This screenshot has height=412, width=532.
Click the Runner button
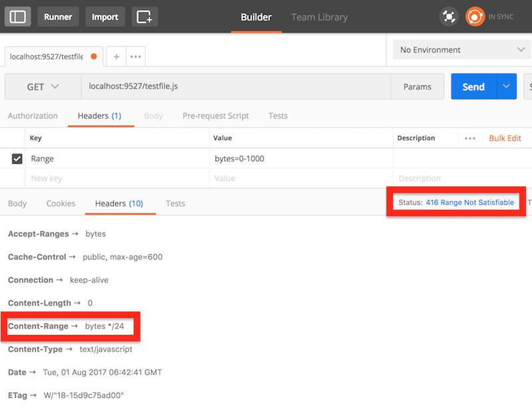[x=58, y=17]
